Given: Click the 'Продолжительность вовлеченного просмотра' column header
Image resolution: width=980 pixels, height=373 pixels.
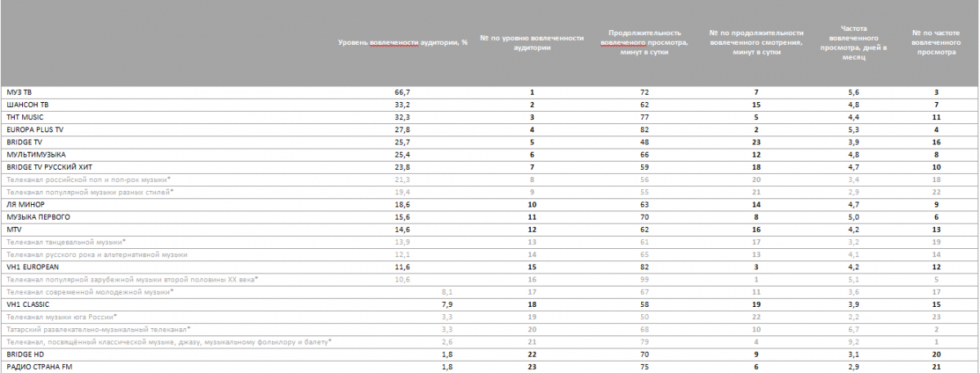Looking at the screenshot, I should [x=644, y=42].
